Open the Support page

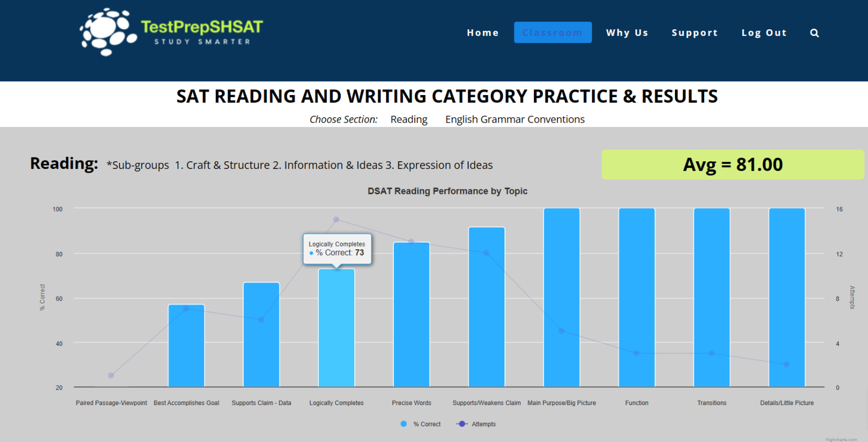point(694,33)
